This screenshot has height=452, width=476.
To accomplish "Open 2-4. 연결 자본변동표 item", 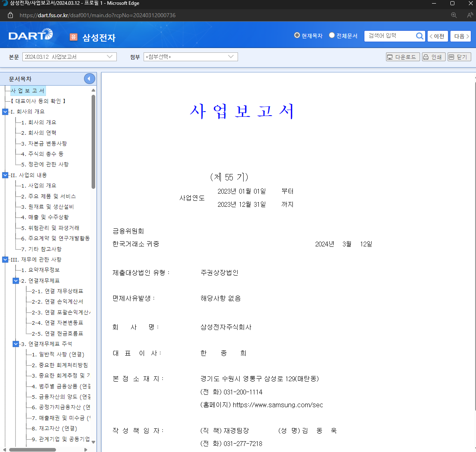I will pos(57,323).
